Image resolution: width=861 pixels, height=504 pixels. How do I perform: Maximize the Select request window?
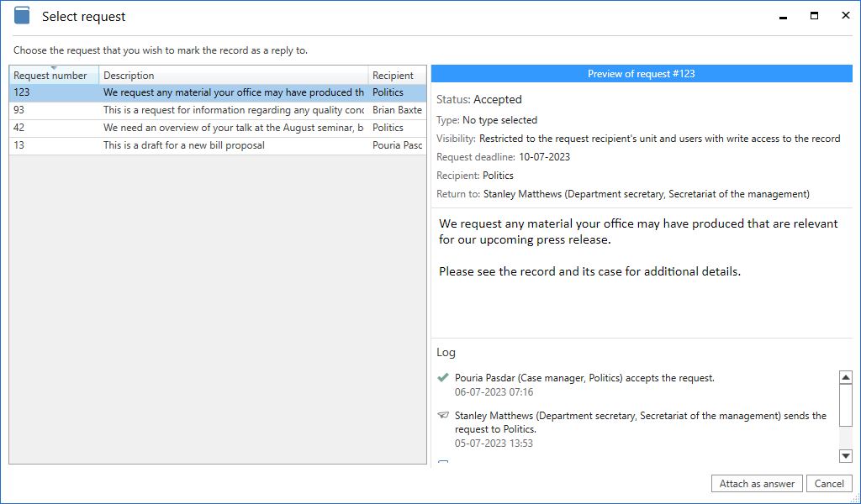click(x=814, y=16)
